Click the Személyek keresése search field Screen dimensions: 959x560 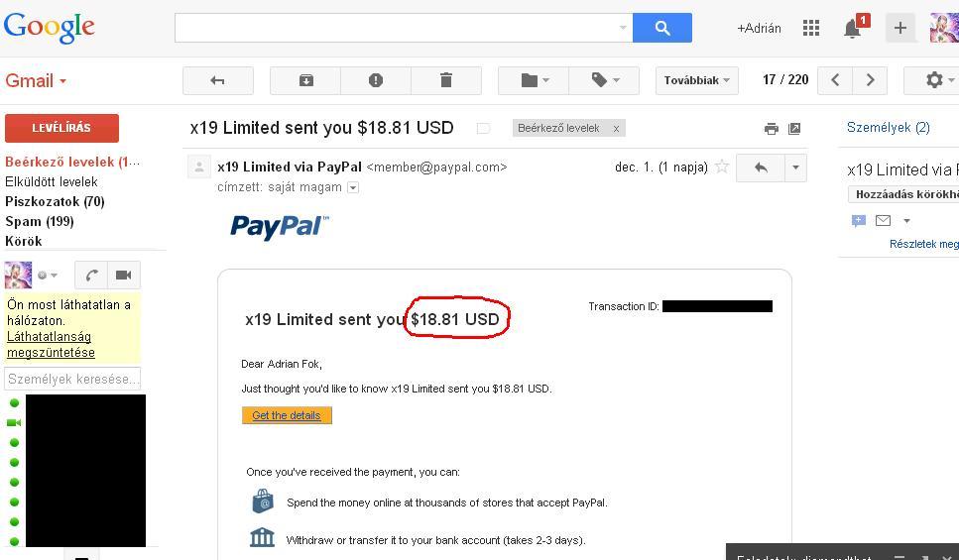72,379
